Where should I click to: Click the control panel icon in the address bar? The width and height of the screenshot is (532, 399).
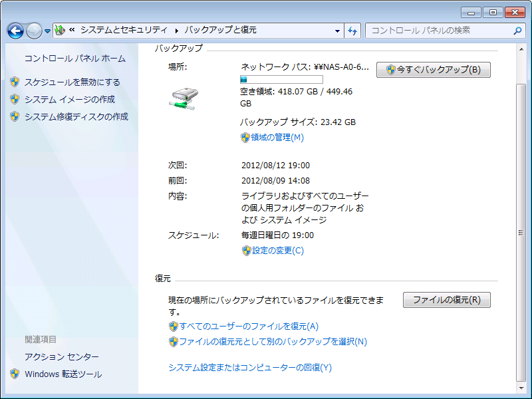60,30
